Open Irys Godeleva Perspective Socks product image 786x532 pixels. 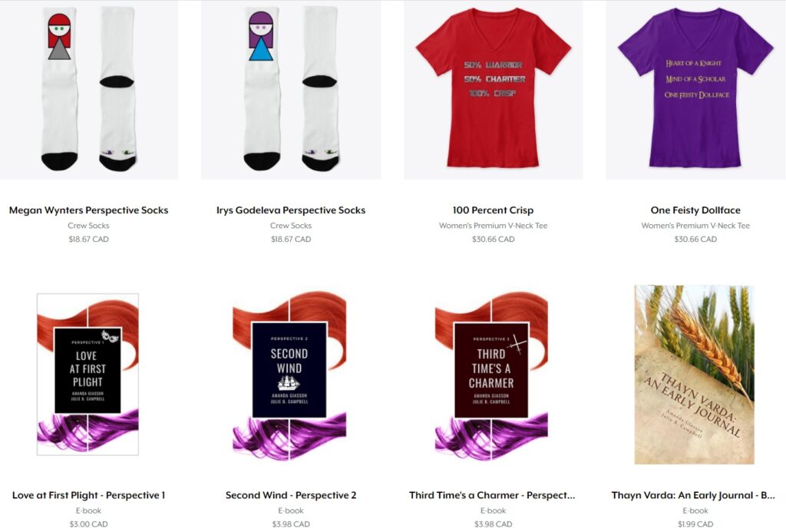click(291, 89)
